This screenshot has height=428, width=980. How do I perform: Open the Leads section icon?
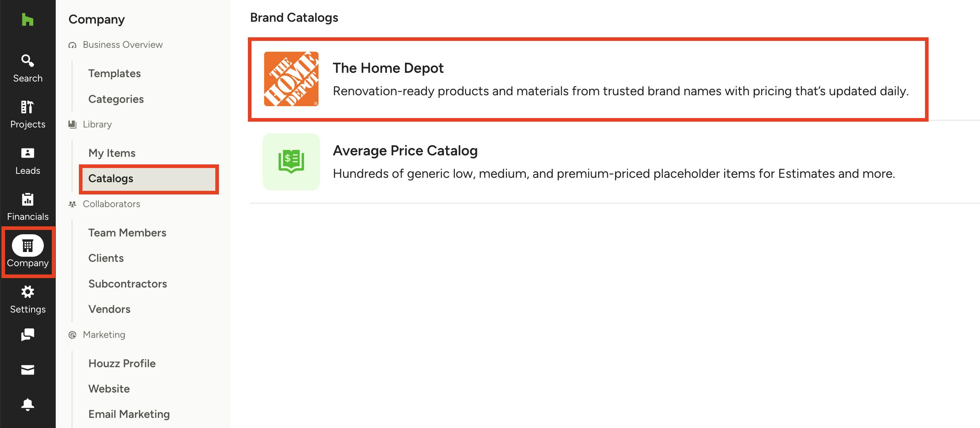pyautogui.click(x=28, y=153)
